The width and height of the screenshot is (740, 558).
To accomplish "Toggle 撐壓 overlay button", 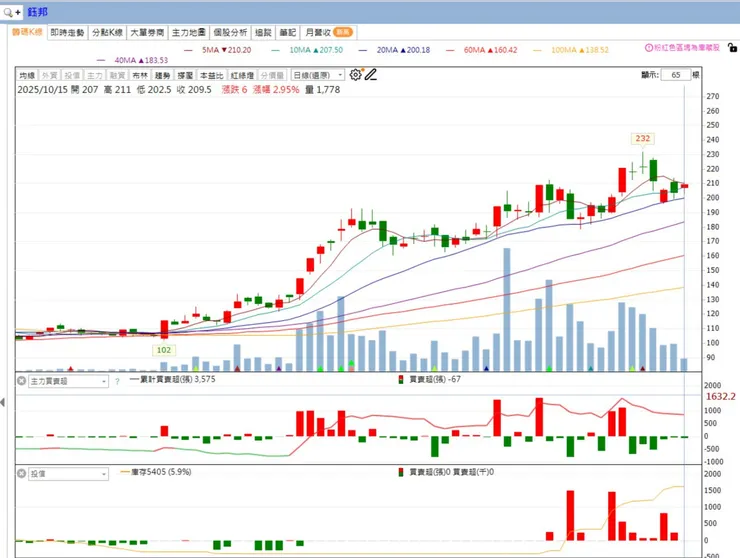I will [x=185, y=76].
